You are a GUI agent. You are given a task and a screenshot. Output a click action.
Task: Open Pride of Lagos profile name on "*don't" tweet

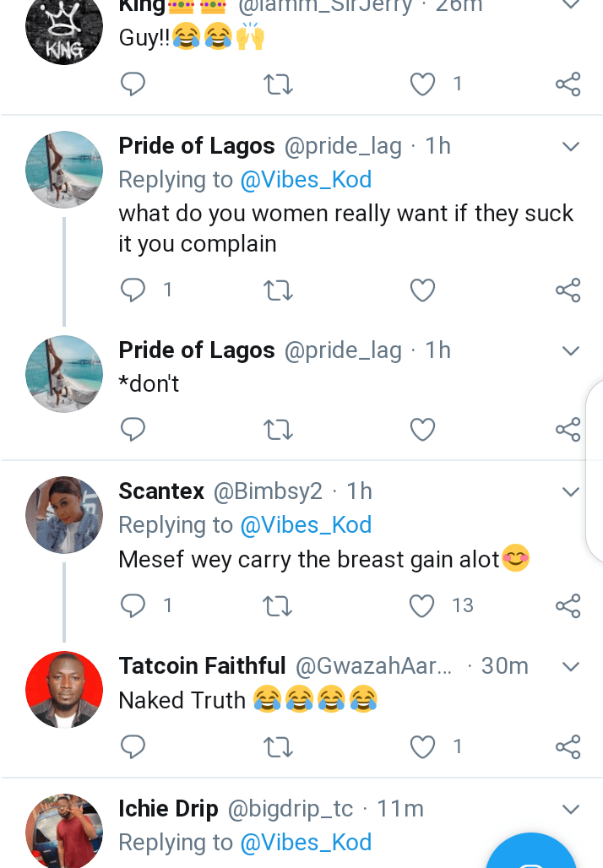pyautogui.click(x=197, y=350)
